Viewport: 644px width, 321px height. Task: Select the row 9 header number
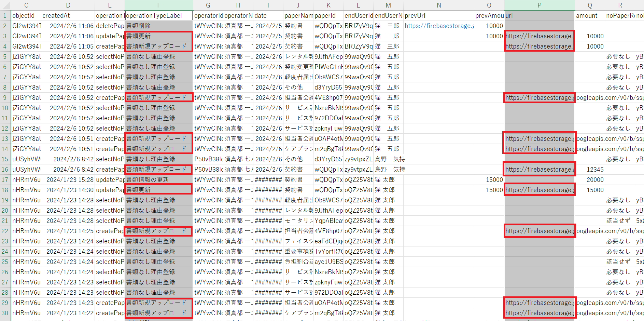[5, 98]
